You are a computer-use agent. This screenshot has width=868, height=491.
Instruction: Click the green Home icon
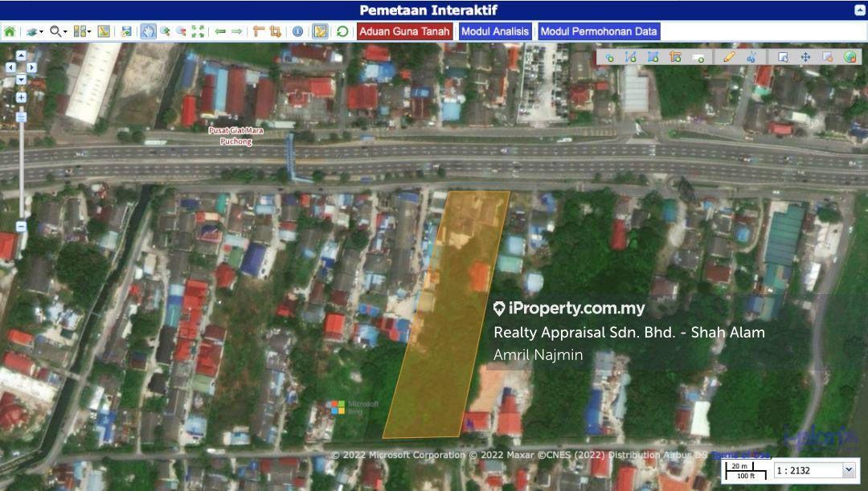[x=10, y=31]
